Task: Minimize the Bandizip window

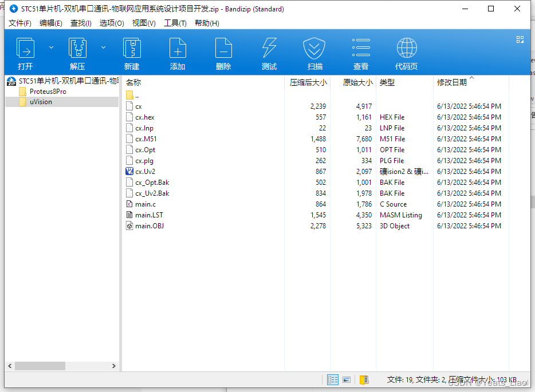Action: point(465,9)
